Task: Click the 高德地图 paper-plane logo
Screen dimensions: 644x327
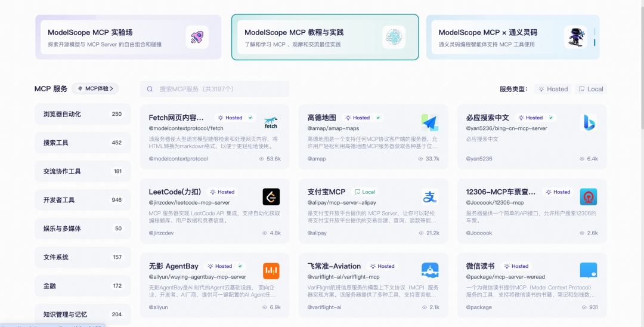Action: coord(429,122)
